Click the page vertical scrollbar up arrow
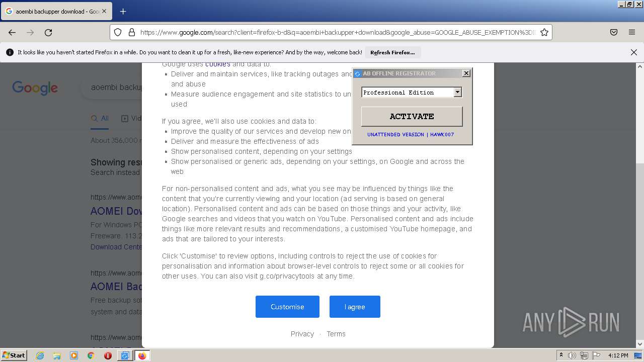Viewport: 644px width, 362px height. coord(640,66)
